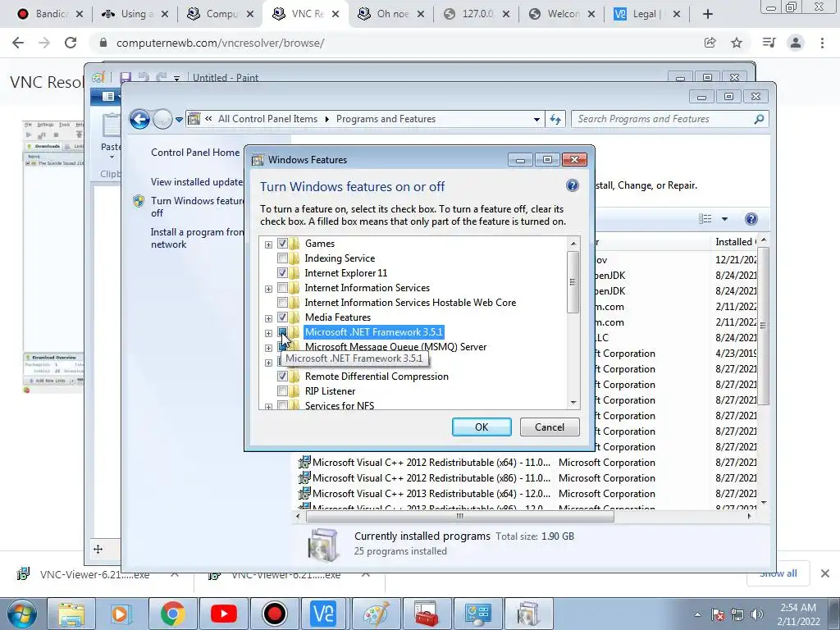
Task: Check Internet Information Services checkbox
Action: tap(282, 288)
